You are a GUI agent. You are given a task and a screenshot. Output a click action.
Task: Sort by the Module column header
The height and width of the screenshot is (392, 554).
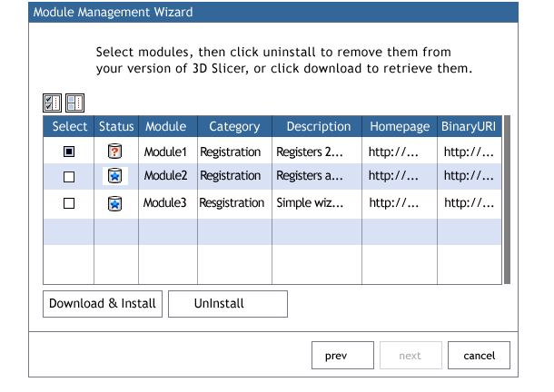pyautogui.click(x=165, y=127)
